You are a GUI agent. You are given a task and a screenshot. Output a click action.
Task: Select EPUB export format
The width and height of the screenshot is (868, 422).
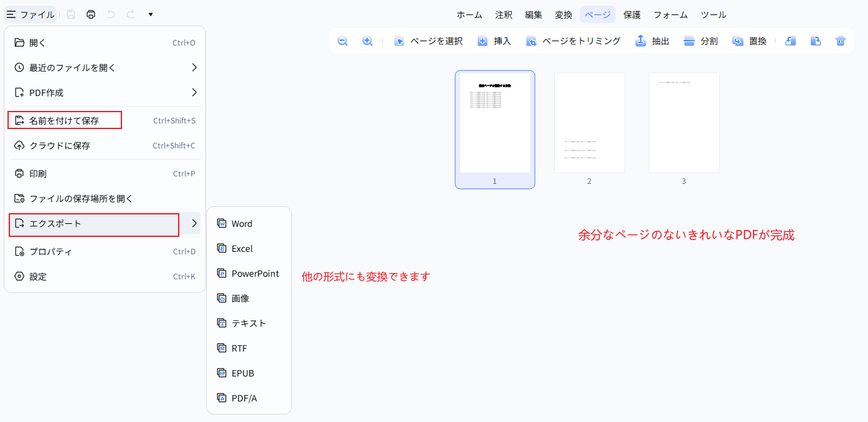tap(241, 373)
